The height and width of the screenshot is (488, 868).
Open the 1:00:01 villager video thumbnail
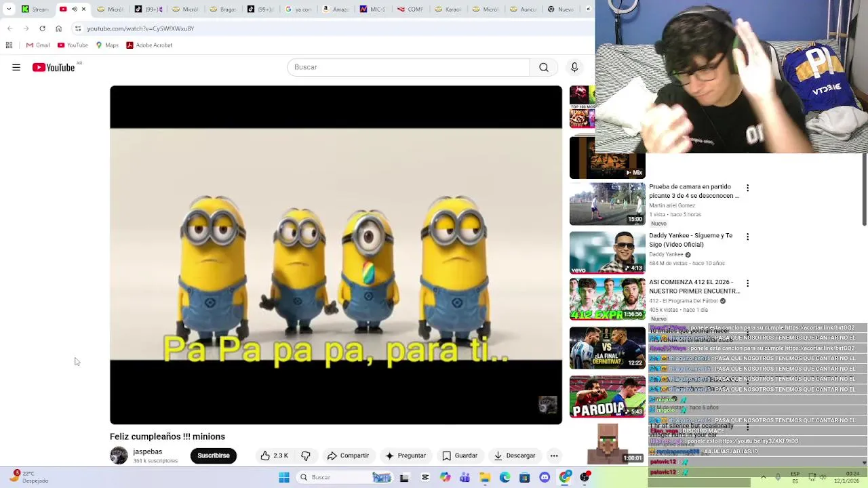pyautogui.click(x=608, y=443)
